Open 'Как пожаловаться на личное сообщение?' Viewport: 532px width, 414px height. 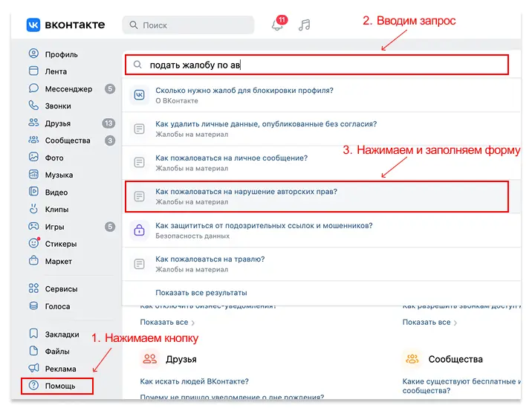pyautogui.click(x=231, y=158)
